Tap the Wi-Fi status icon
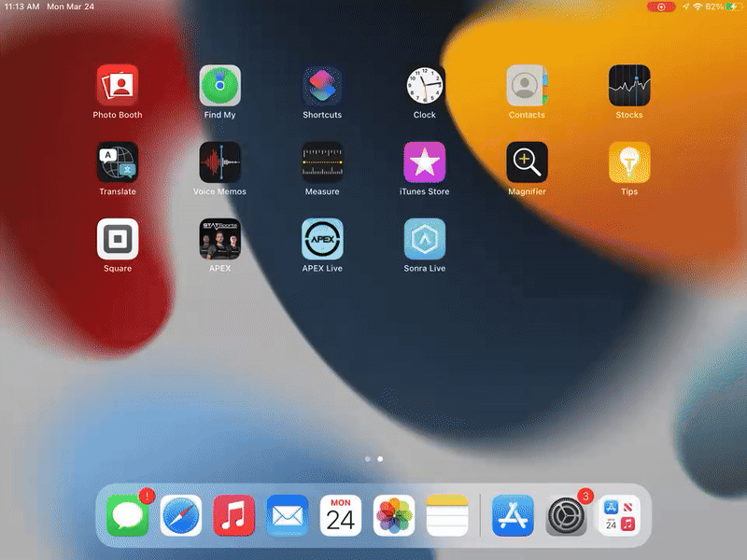 (698, 7)
